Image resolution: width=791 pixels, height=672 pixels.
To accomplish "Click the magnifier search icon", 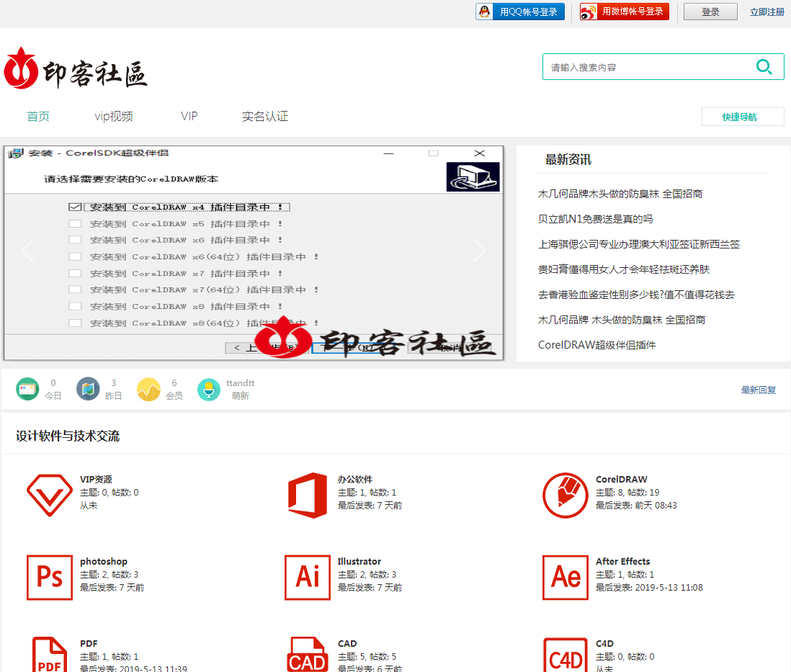I will click(x=764, y=67).
